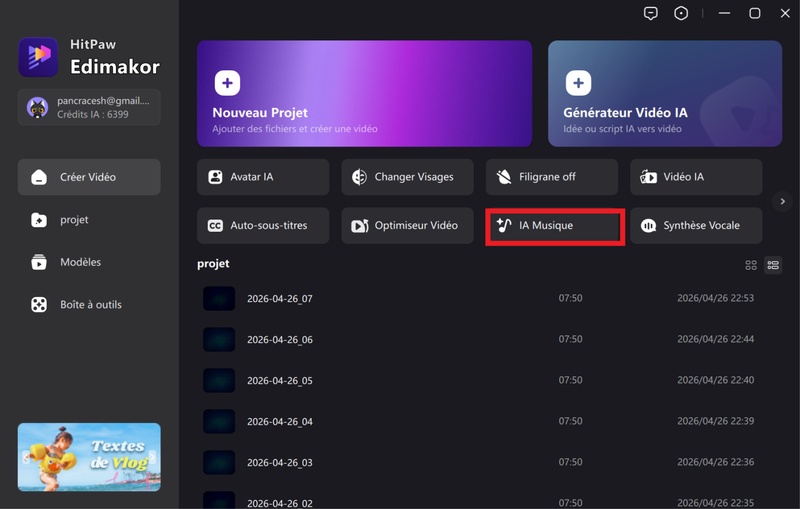The image size is (800, 509).
Task: Click thumbnail of project 2026-04-26_06
Action: tap(219, 339)
